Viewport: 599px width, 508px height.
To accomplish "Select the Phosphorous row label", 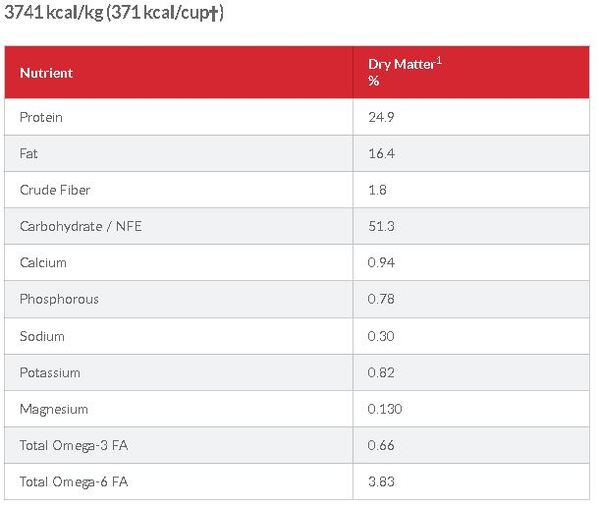I will point(59,299).
